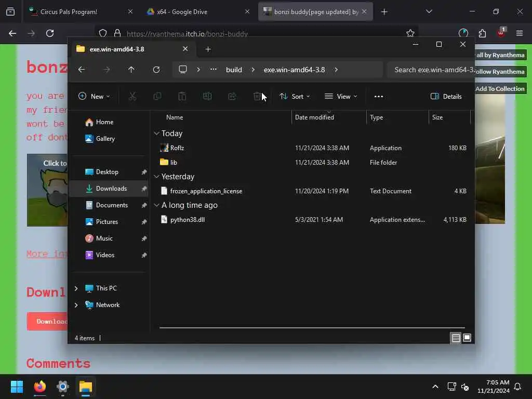Click the Copy icon in Explorer toolbar
The image size is (532, 399).
[157, 96]
